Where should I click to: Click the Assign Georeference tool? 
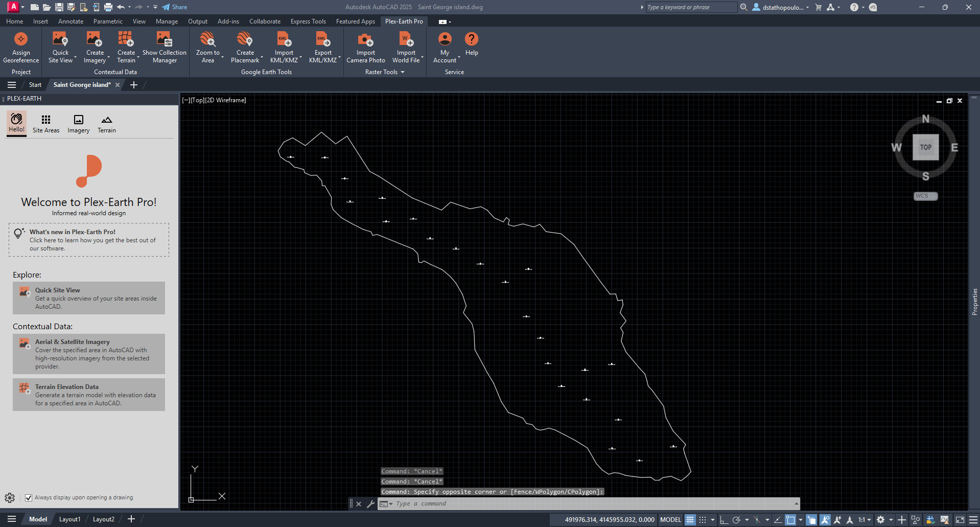[x=21, y=47]
